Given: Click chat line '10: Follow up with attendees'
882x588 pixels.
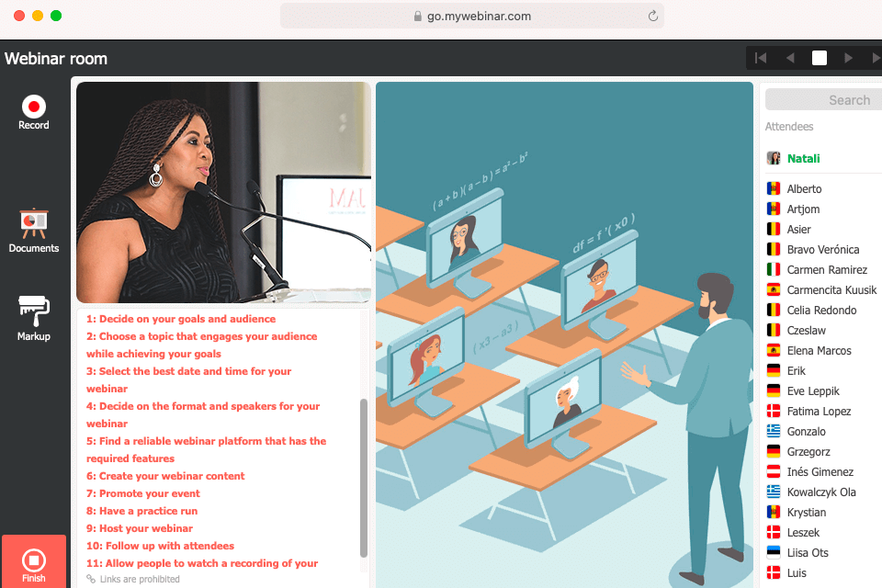Looking at the screenshot, I should click(x=160, y=546).
